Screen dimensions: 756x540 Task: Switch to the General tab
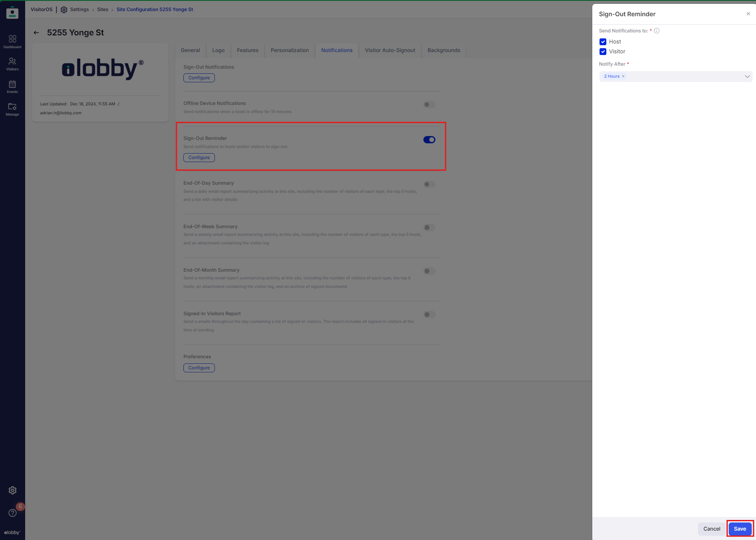(x=190, y=50)
